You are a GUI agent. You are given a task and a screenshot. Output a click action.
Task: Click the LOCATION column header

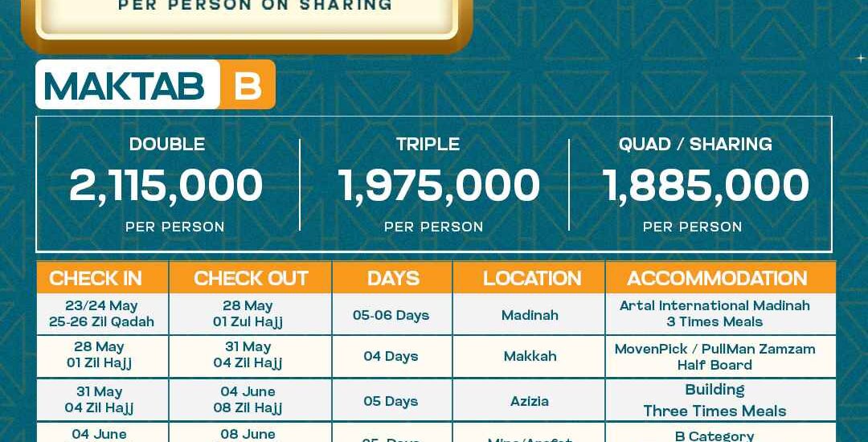click(531, 278)
